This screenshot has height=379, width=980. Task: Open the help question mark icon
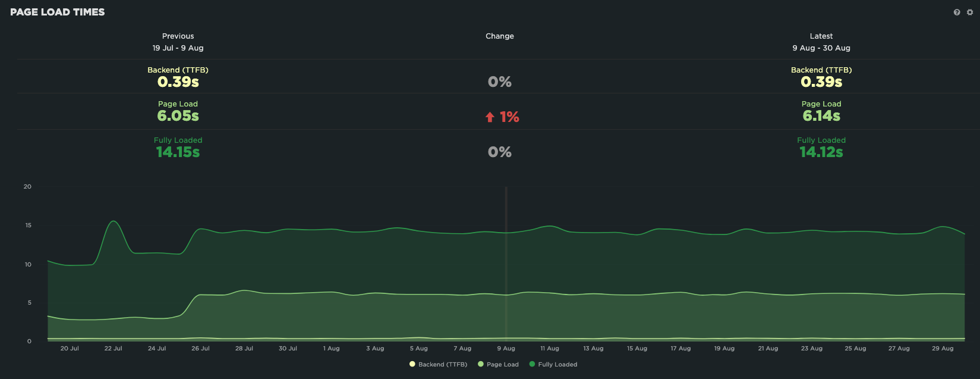(956, 12)
